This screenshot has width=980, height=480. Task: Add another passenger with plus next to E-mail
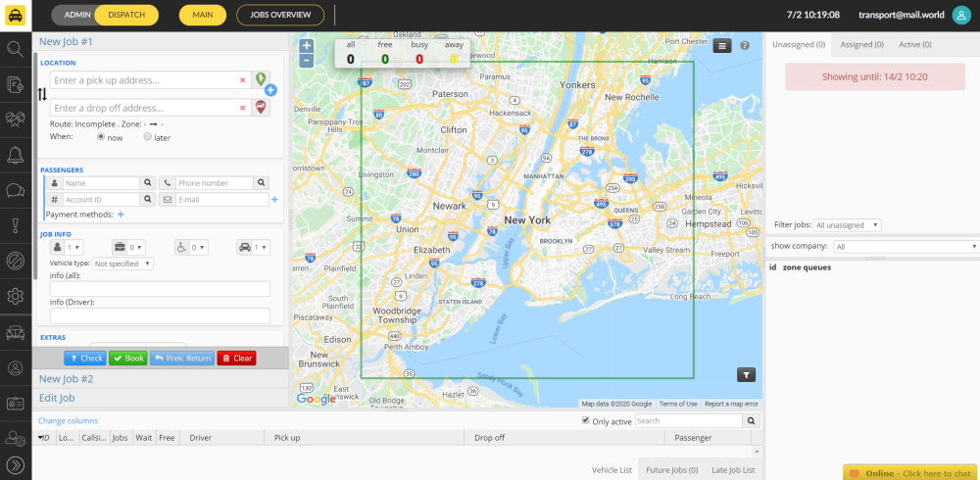click(x=274, y=200)
